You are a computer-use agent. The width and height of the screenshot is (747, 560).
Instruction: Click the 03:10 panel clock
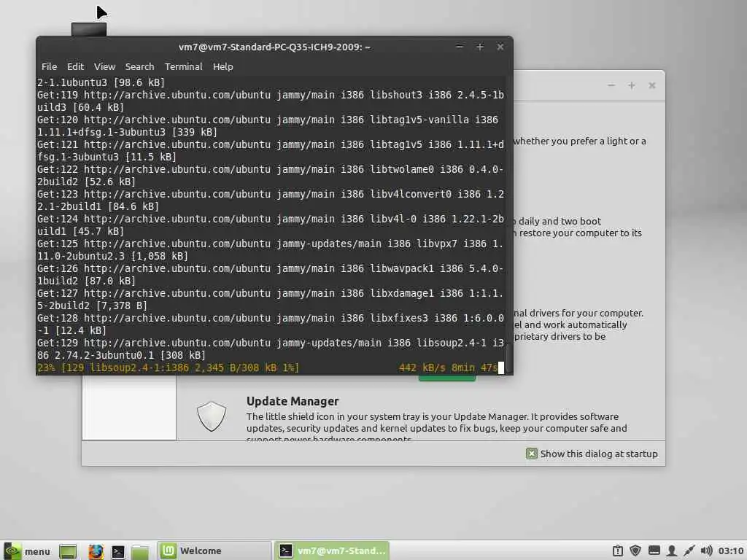(731, 551)
